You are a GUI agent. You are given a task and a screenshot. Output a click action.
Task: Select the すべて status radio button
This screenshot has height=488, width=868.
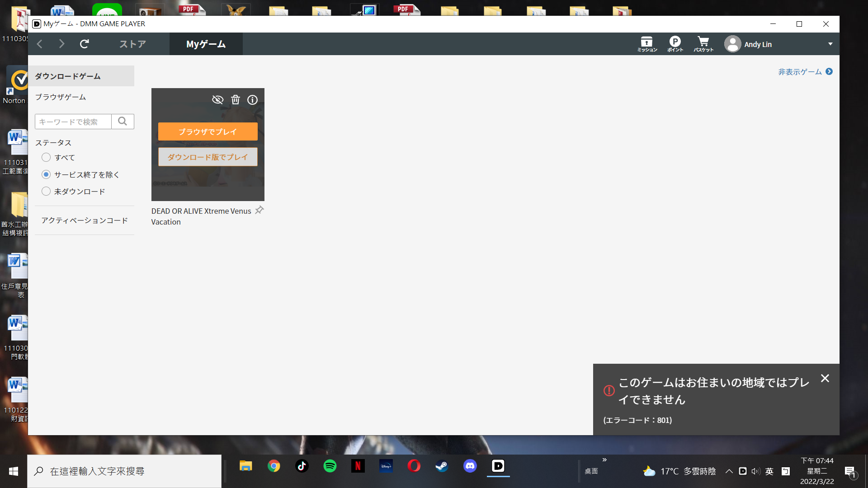(x=46, y=157)
